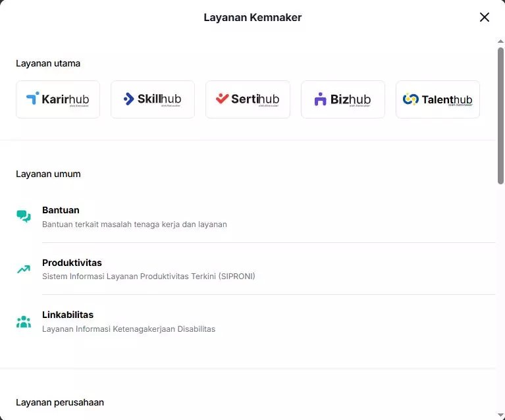This screenshot has height=420, width=505.
Task: Click the Produktivitas trending arrow icon
Action: pyautogui.click(x=24, y=269)
